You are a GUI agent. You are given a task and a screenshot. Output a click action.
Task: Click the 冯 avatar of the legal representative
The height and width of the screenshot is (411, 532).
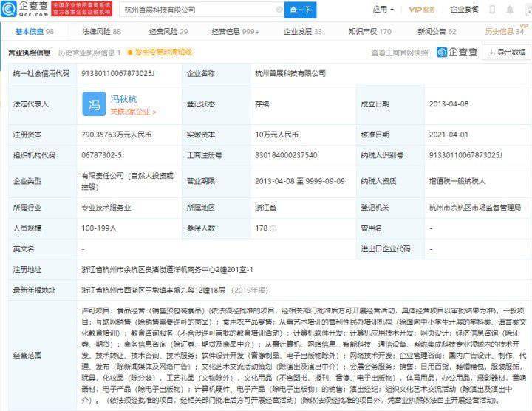click(94, 104)
